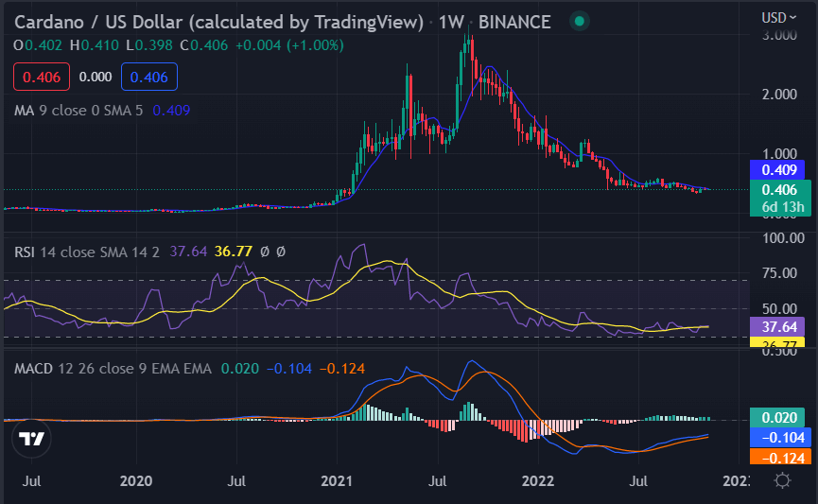Click the yellow 36.77 RSI MA value
818x504 pixels.
pyautogui.click(x=234, y=252)
